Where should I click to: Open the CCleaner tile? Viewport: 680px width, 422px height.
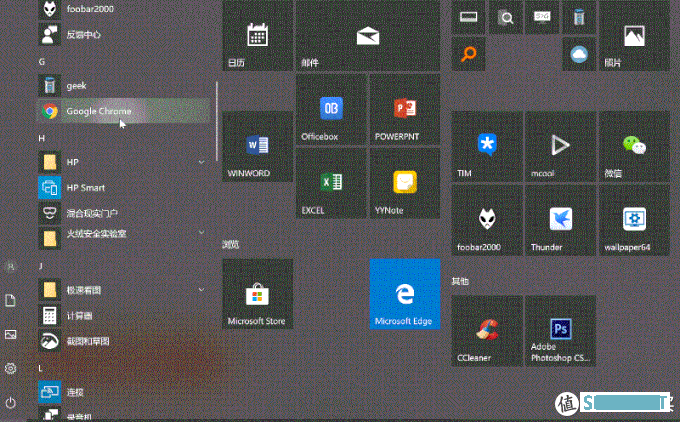coord(487,331)
